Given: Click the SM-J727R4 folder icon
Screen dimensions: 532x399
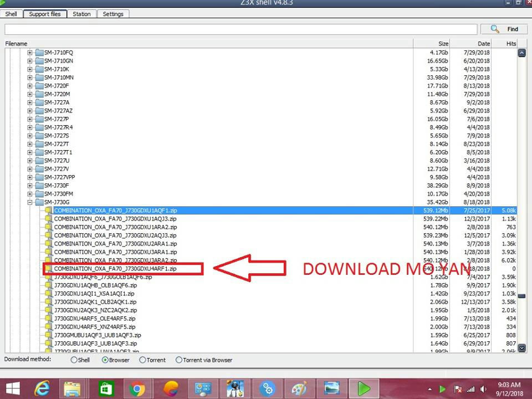Looking at the screenshot, I should 39,127.
